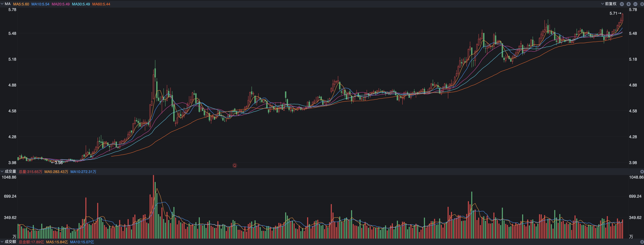This screenshot has width=644, height=245.
Task: Click the equal-sign reset zoom icon
Action: [x=622, y=4]
